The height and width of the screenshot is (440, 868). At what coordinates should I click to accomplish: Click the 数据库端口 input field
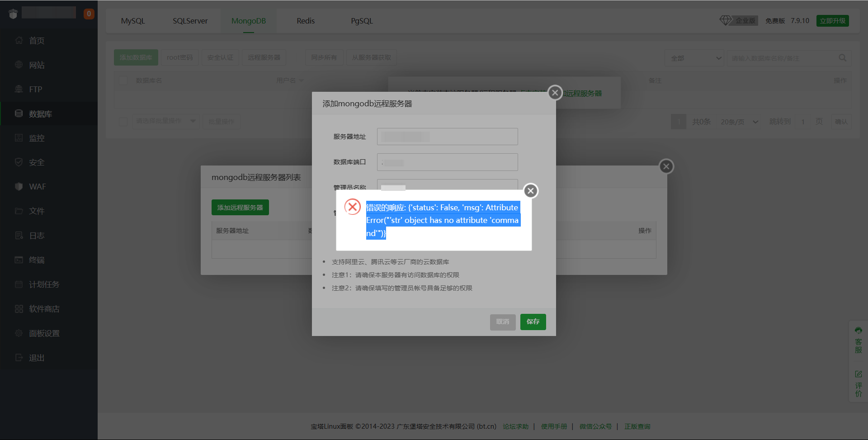[x=448, y=162]
